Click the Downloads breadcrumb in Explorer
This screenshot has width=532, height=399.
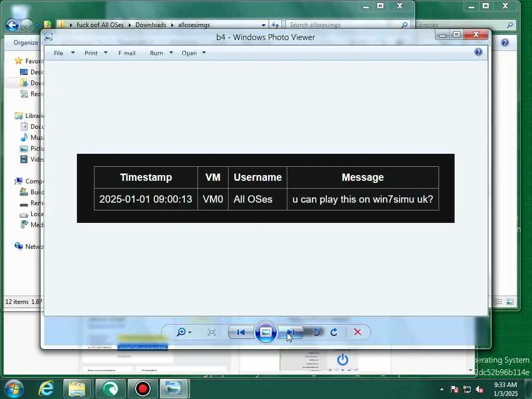(x=151, y=25)
